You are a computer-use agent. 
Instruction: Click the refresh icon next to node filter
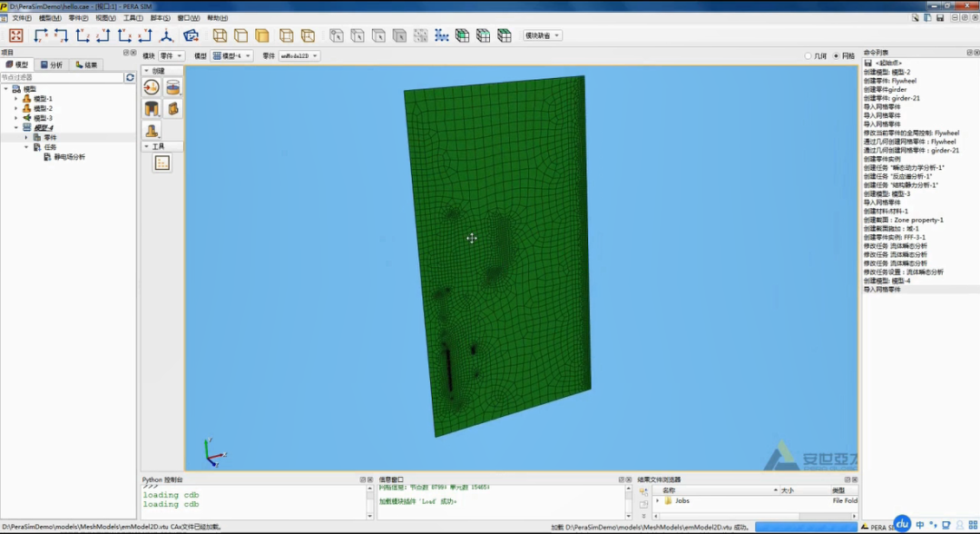tap(130, 77)
